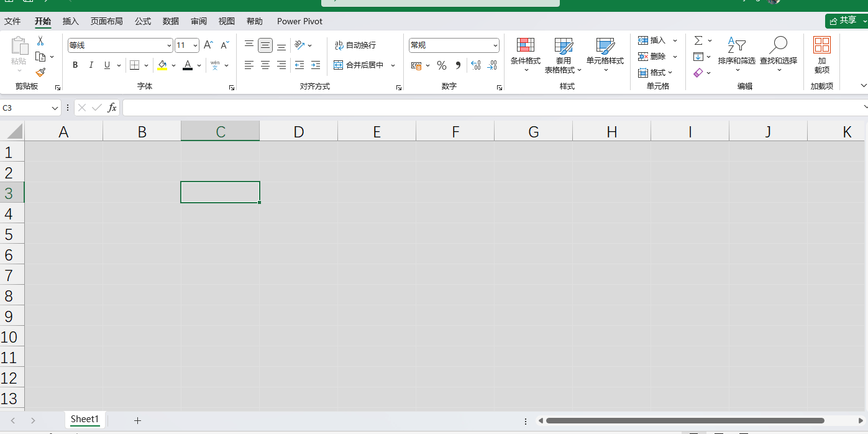
Task: Add a new sheet with plus button
Action: (137, 420)
